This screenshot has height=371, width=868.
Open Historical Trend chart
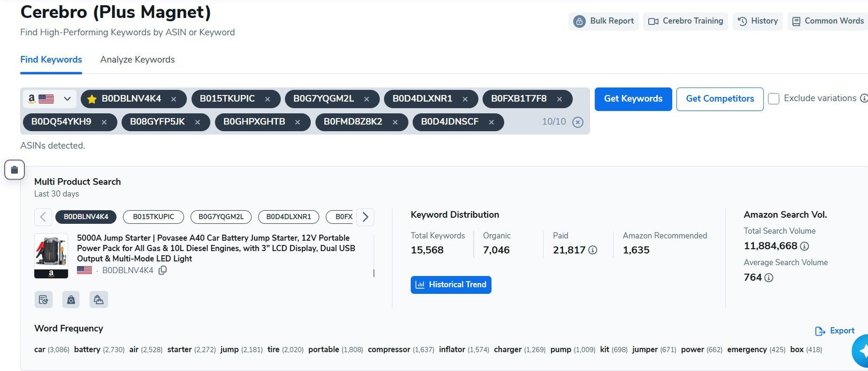click(x=451, y=285)
